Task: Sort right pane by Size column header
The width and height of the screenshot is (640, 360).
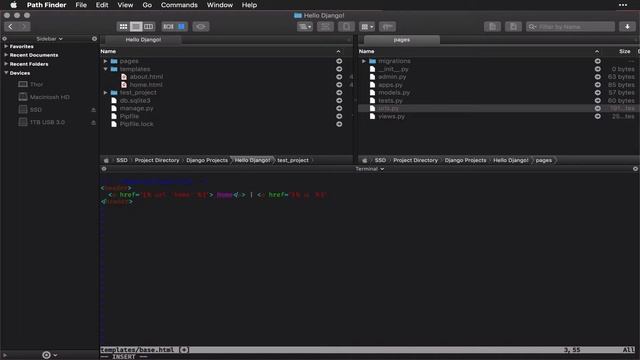Action: tap(624, 51)
